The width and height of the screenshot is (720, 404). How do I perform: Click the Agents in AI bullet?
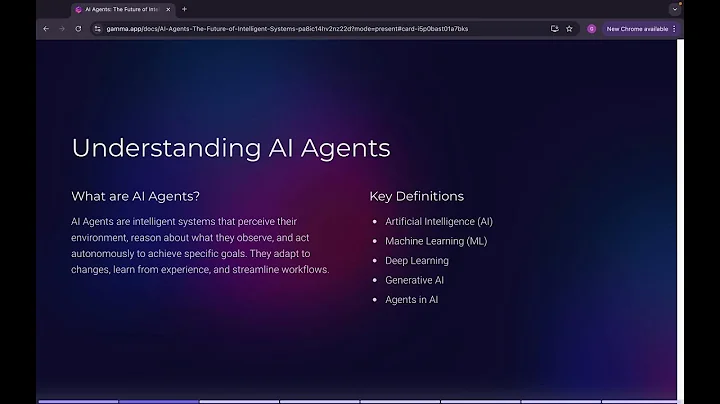click(411, 299)
